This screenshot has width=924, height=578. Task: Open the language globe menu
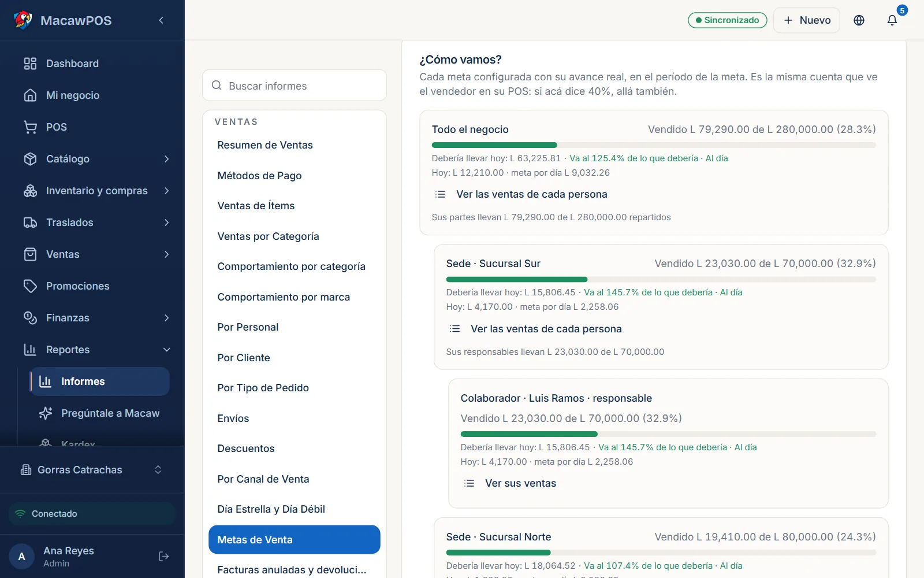pyautogui.click(x=859, y=20)
